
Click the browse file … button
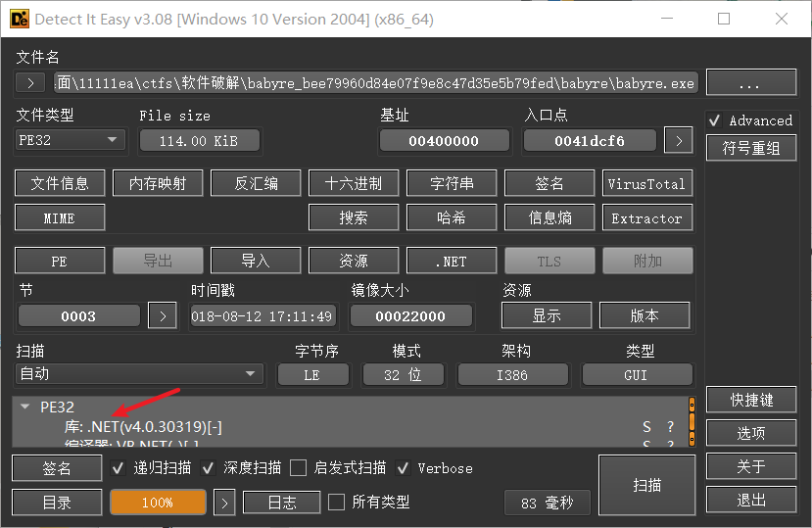(751, 82)
